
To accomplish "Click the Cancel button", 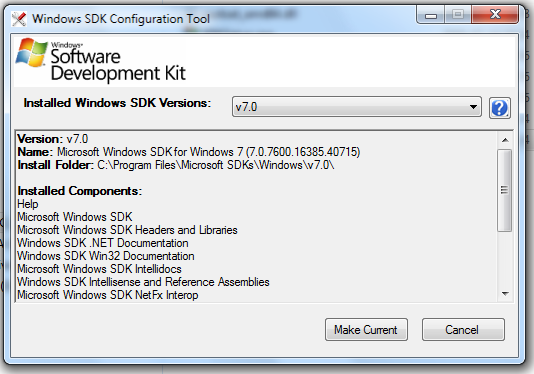I will click(463, 330).
